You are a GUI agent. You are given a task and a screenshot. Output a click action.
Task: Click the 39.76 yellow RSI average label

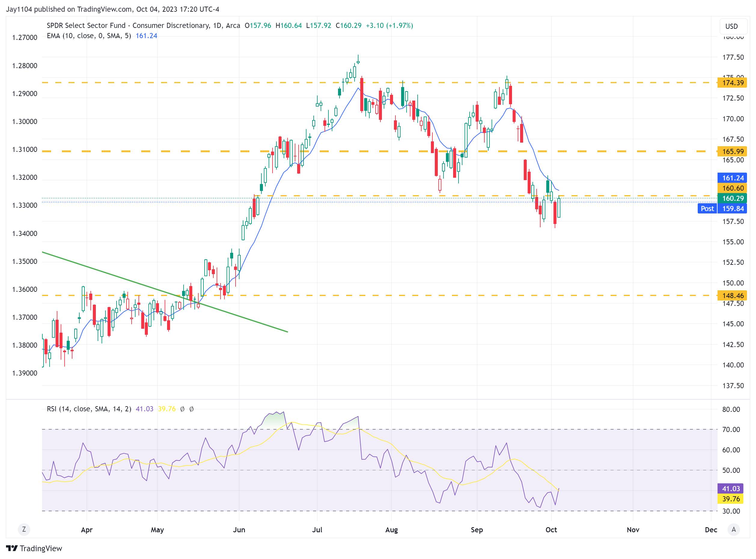(730, 499)
